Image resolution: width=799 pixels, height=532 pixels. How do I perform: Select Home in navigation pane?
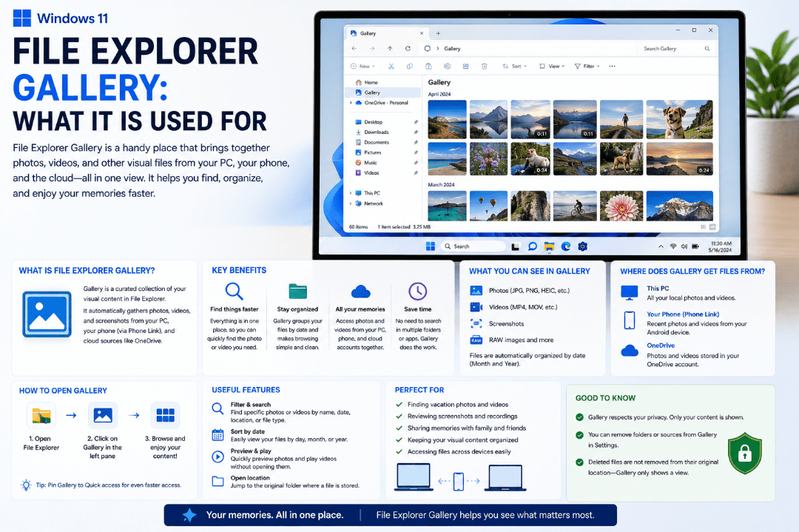click(x=371, y=83)
